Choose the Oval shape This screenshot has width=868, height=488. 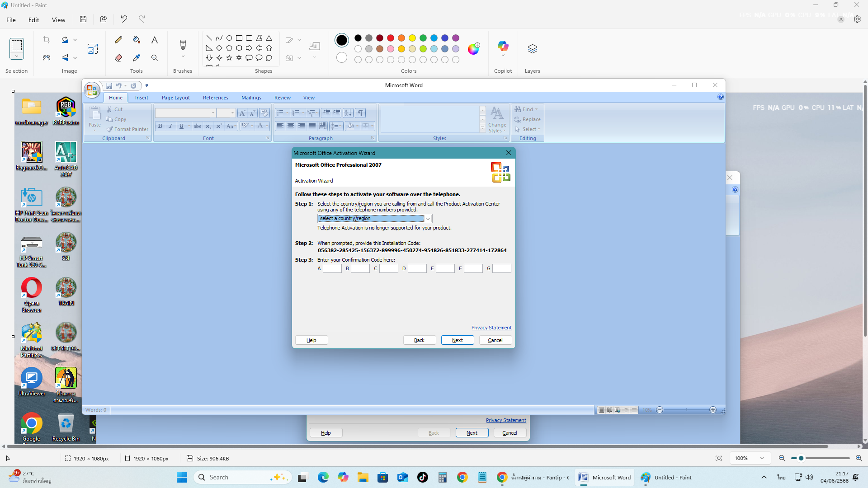click(x=229, y=38)
